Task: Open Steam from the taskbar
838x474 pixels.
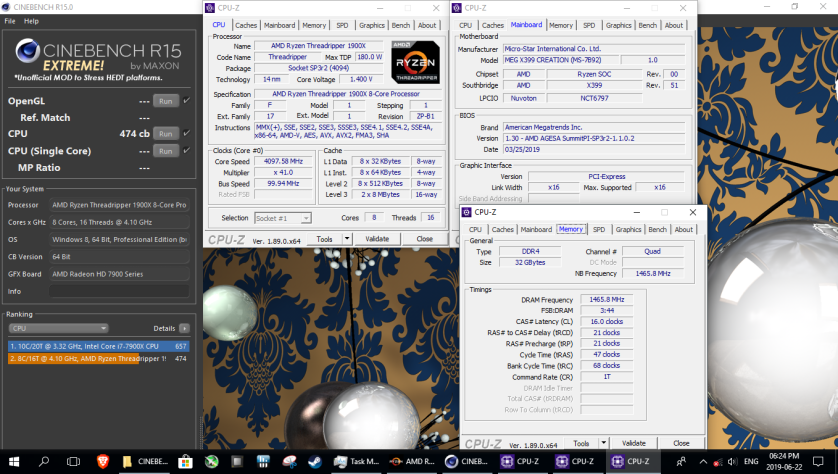Action: pos(315,461)
